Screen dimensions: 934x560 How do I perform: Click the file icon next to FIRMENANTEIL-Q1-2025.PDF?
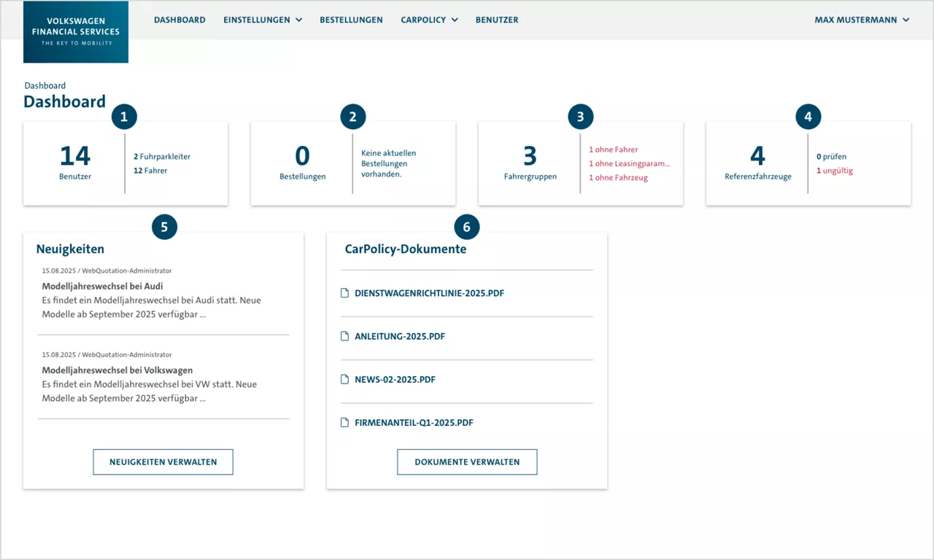(343, 422)
